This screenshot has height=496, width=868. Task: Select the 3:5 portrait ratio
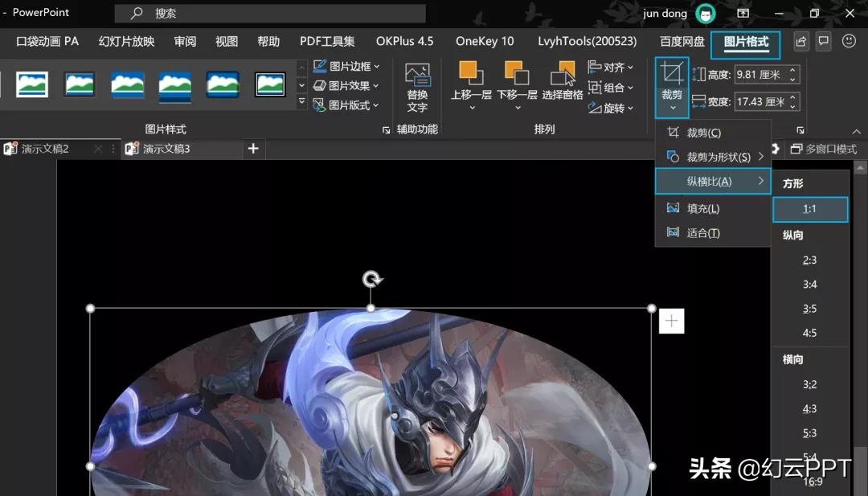click(810, 309)
